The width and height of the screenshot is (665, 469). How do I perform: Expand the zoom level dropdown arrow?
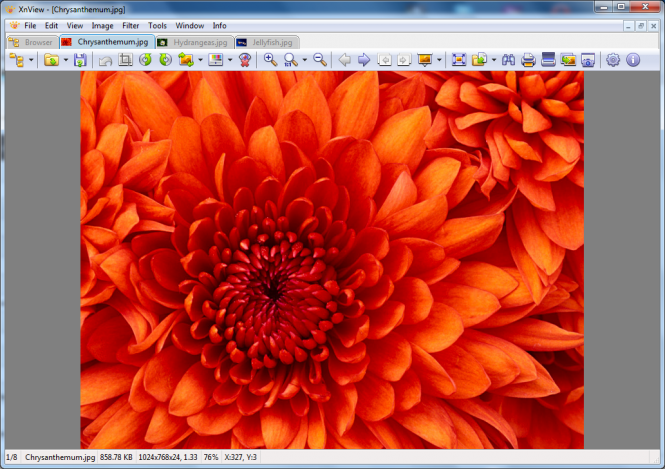click(304, 60)
